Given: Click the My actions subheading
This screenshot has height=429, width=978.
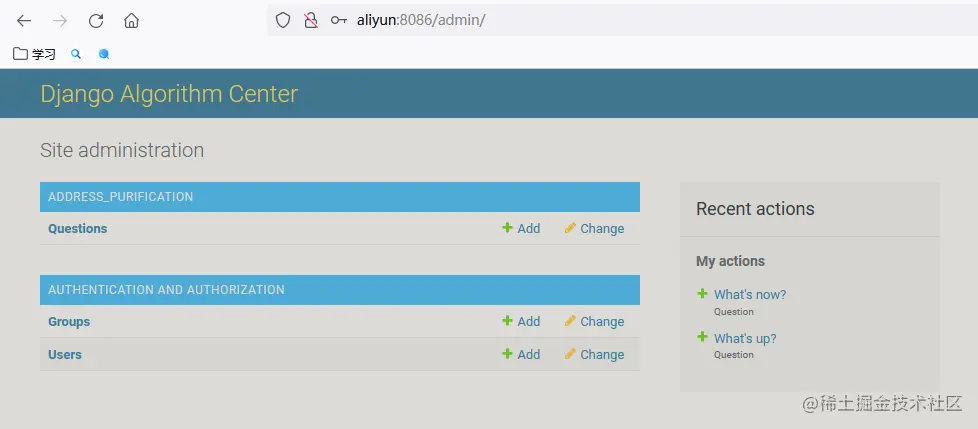Looking at the screenshot, I should pos(730,261).
